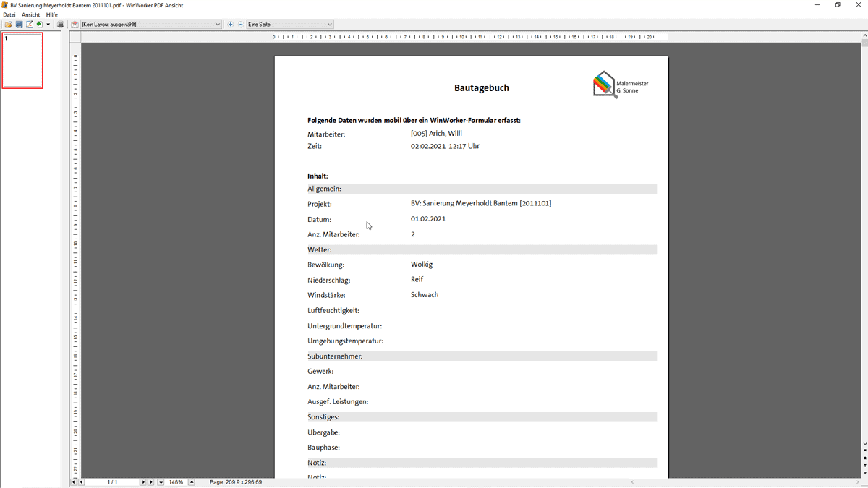Click the page number field '1 / 1'
This screenshot has width=868, height=488.
[112, 482]
